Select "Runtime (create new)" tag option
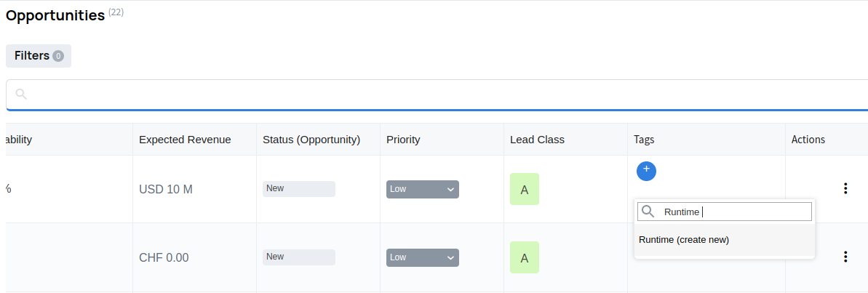 click(684, 240)
